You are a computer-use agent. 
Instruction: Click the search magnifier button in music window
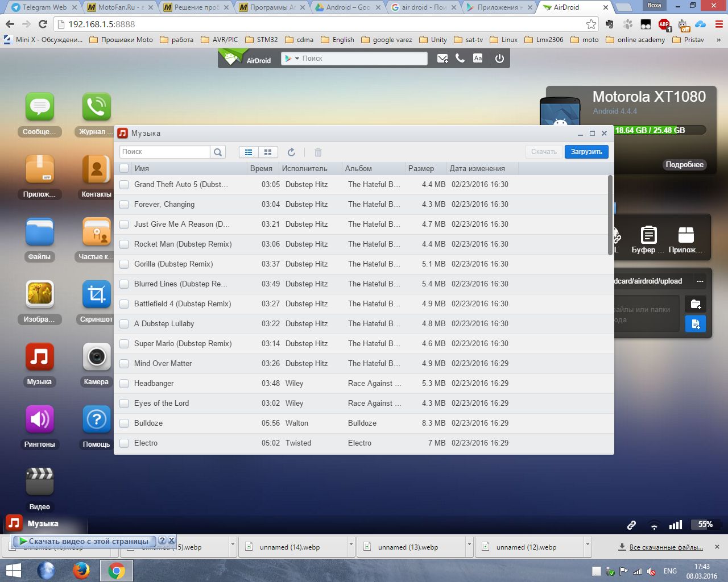pos(218,152)
